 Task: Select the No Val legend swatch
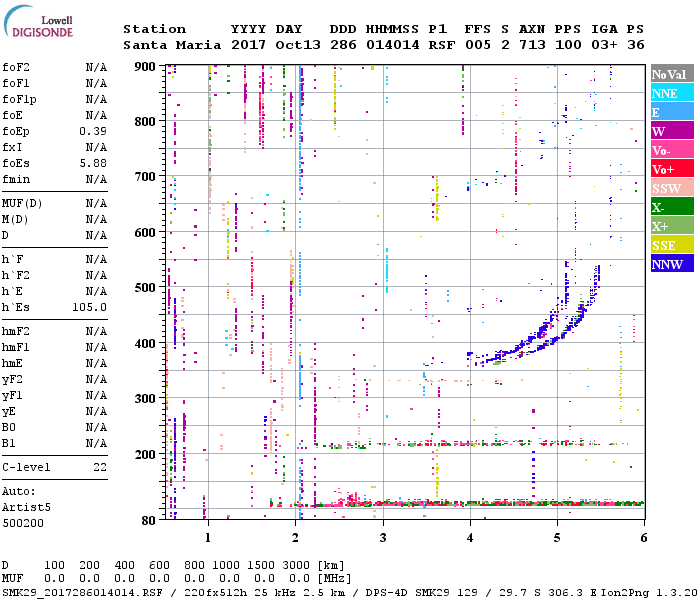(x=672, y=74)
